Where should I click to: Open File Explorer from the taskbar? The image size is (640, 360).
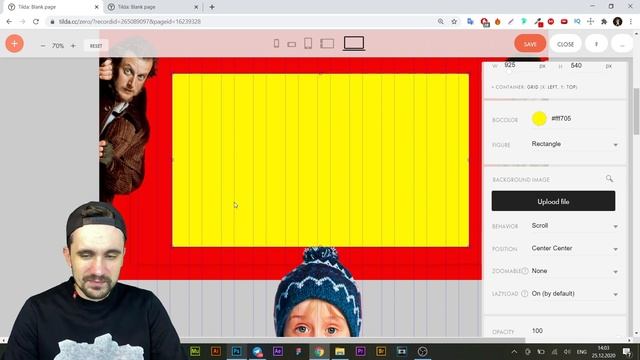click(340, 351)
